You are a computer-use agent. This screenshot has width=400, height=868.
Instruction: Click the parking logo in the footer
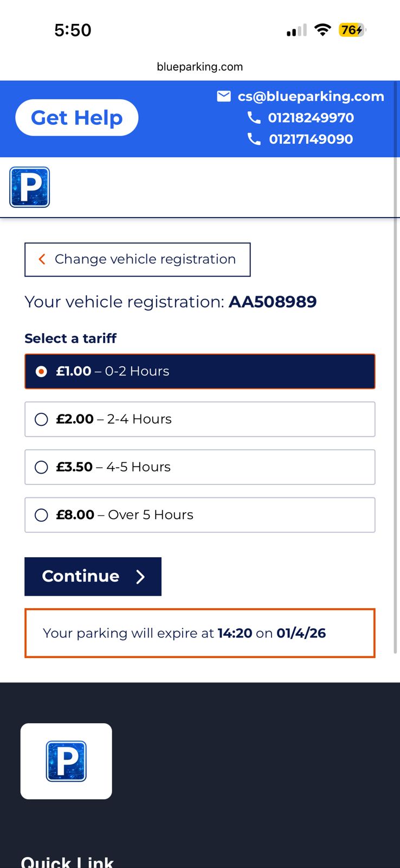pos(66,761)
